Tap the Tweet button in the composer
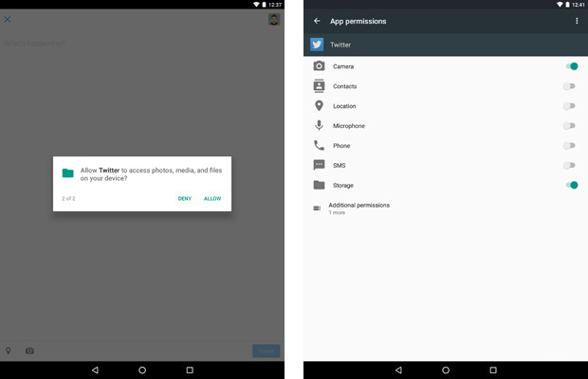Image resolution: width=588 pixels, height=379 pixels. pos(266,351)
